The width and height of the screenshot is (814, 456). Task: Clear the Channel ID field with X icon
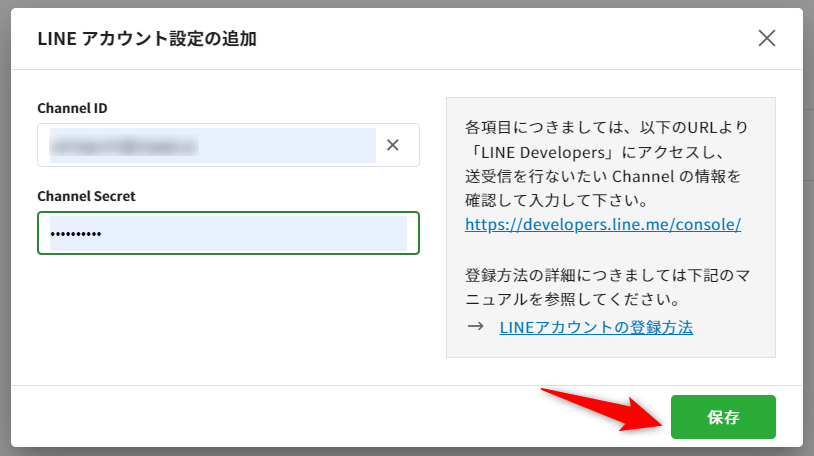coord(393,145)
